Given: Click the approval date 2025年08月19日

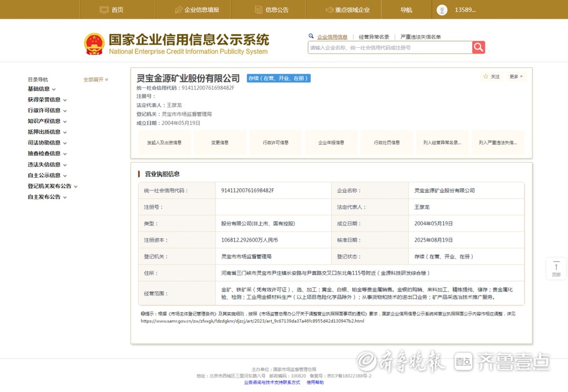Looking at the screenshot, I should (x=433, y=240).
